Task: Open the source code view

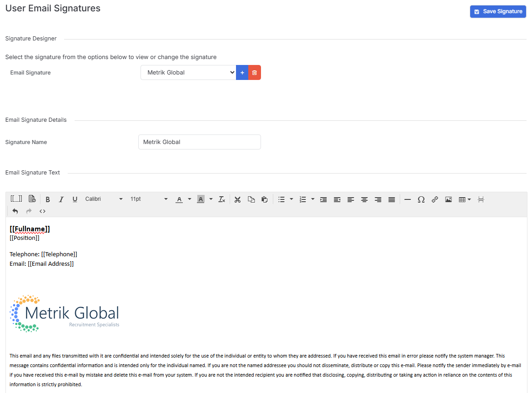Action: tap(42, 211)
